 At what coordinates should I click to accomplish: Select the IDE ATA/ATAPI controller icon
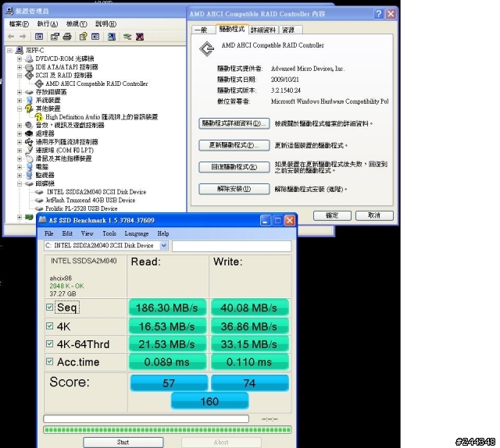pyautogui.click(x=29, y=67)
